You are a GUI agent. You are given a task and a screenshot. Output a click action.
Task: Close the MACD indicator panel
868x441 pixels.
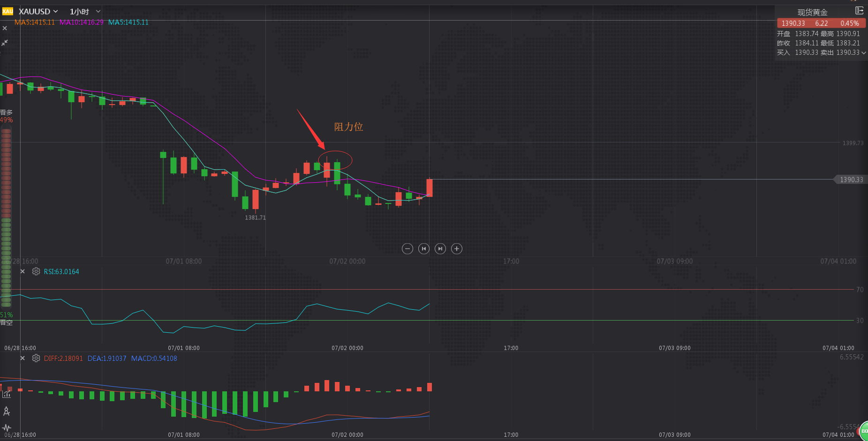23,358
